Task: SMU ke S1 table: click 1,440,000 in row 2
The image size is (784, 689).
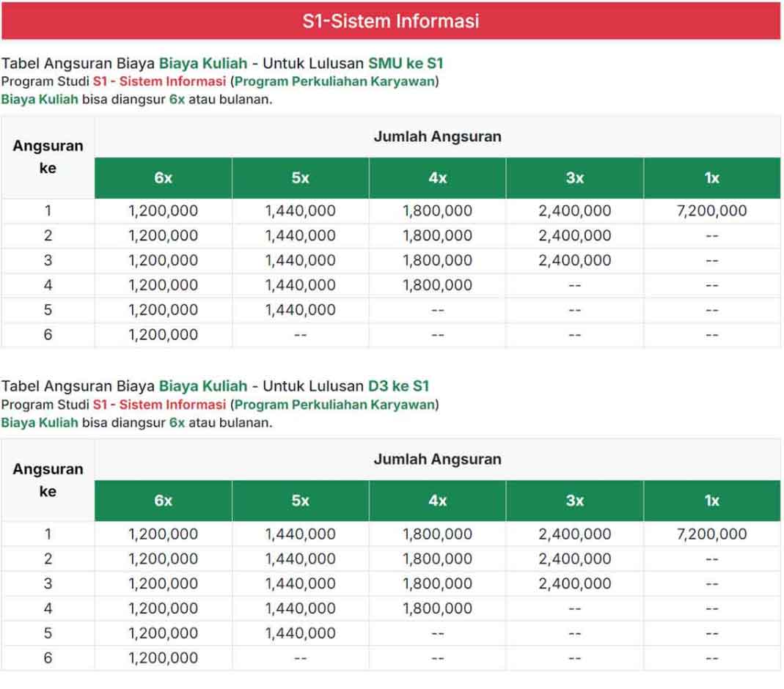Action: [301, 235]
